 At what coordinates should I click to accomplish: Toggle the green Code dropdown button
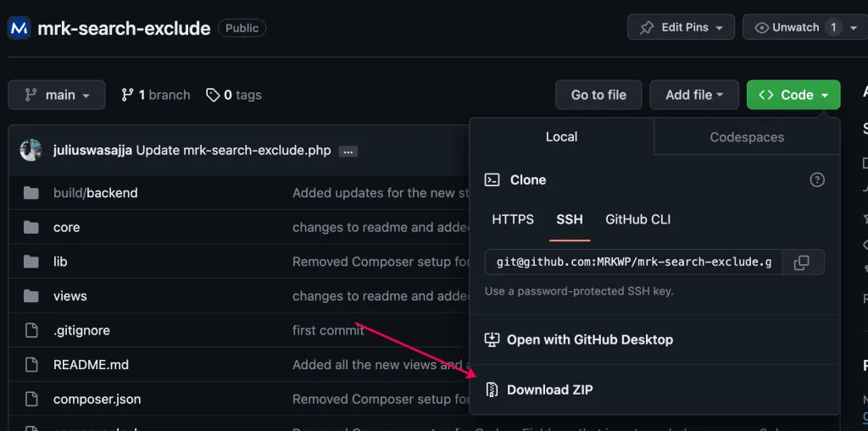pyautogui.click(x=793, y=95)
